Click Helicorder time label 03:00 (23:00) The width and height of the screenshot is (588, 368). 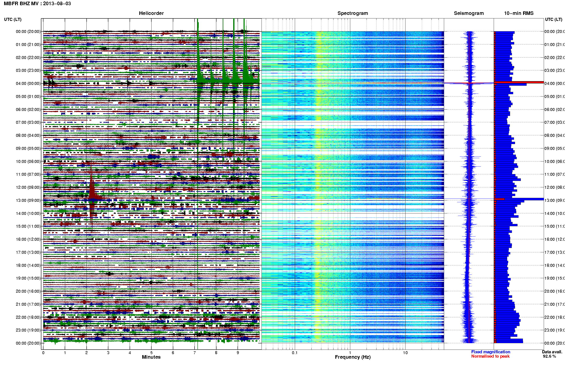pyautogui.click(x=28, y=70)
